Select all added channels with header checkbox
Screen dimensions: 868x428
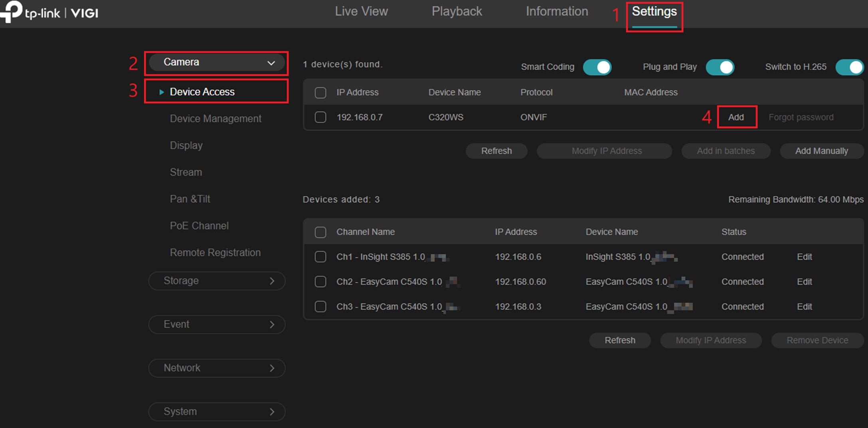point(320,232)
